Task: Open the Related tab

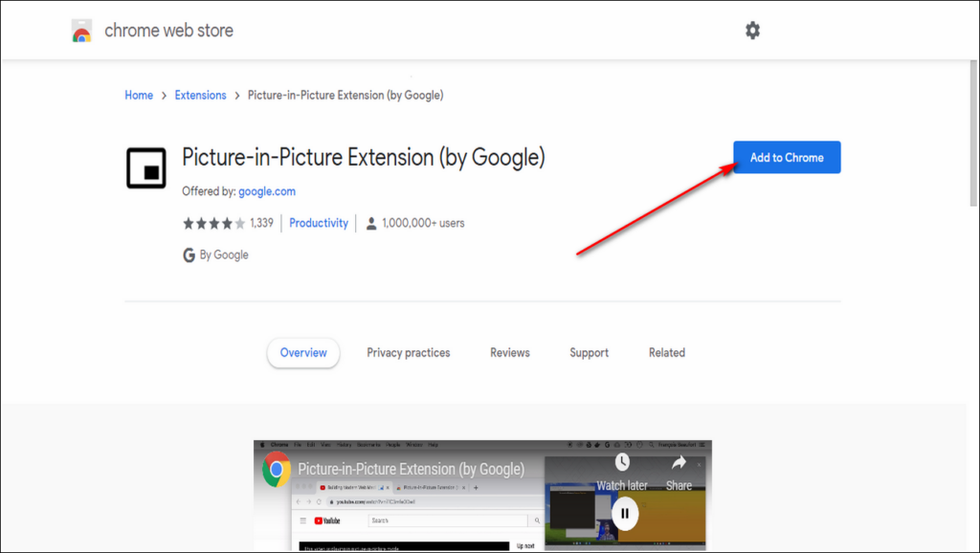Action: point(667,353)
